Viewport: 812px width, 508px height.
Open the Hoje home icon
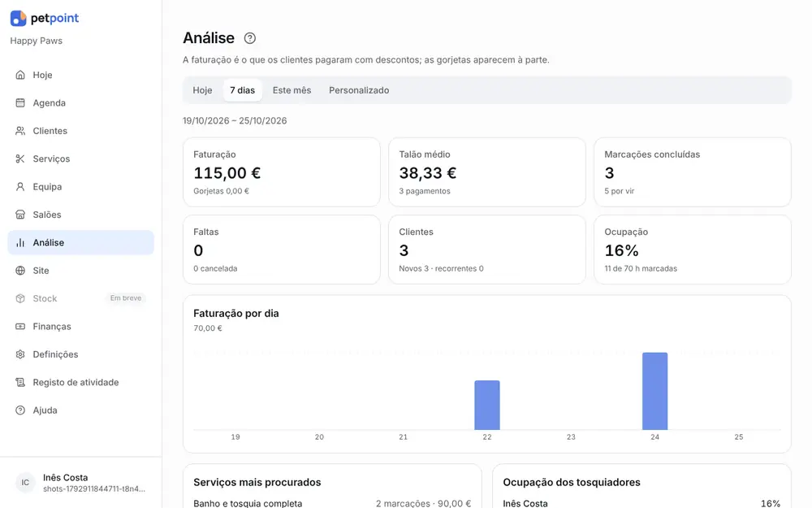pos(20,75)
